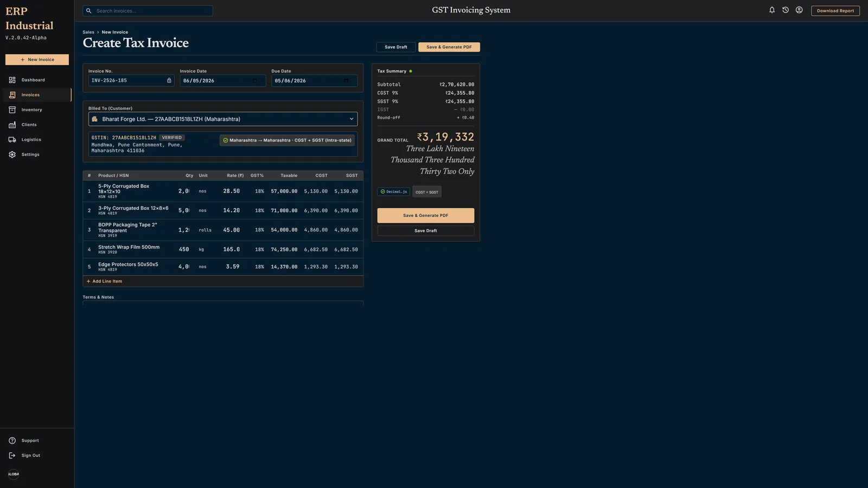Screen dimensions: 868x488
Task: Click Save & Generate PDF in Tax Summary
Action: [x=426, y=216]
